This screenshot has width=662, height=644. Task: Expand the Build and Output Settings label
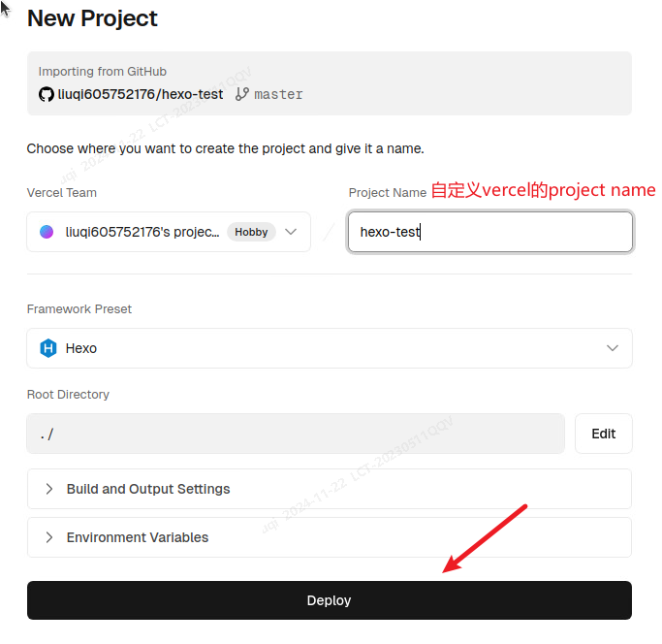coord(148,489)
